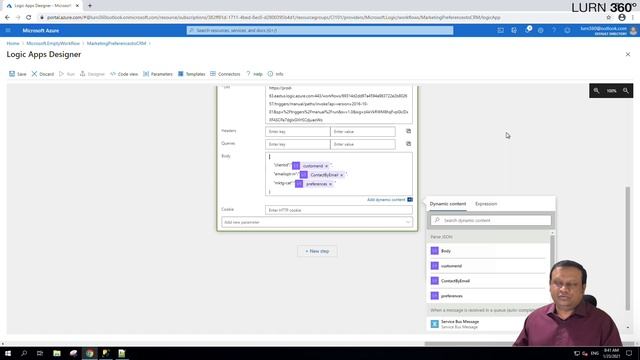Click the Search dynamic content field
The width and height of the screenshot is (640, 360).
[x=491, y=220]
